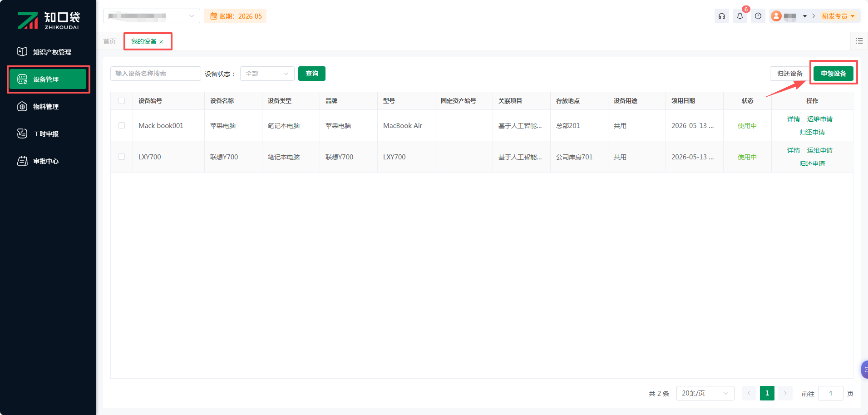This screenshot has height=415, width=868.
Task: Open the floating chat widget icon
Action: (865, 370)
